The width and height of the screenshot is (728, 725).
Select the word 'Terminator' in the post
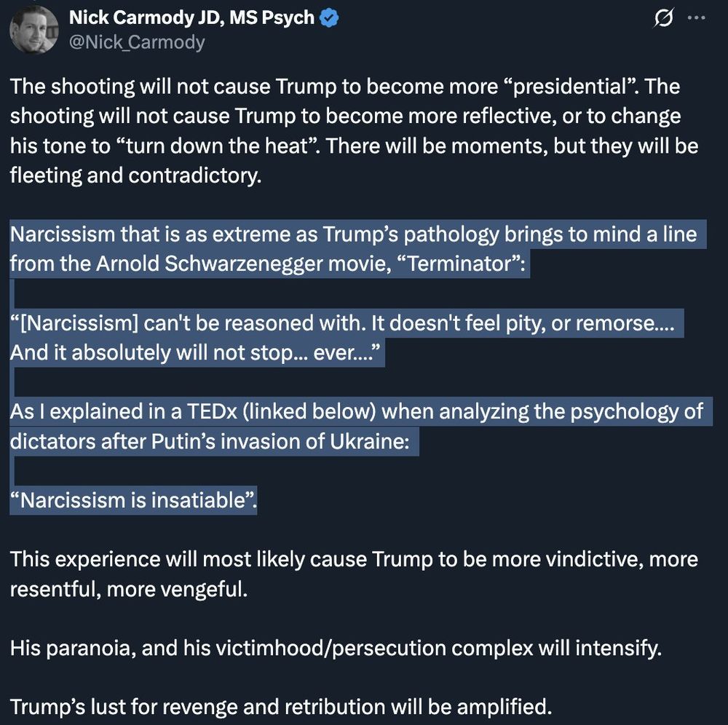click(460, 264)
